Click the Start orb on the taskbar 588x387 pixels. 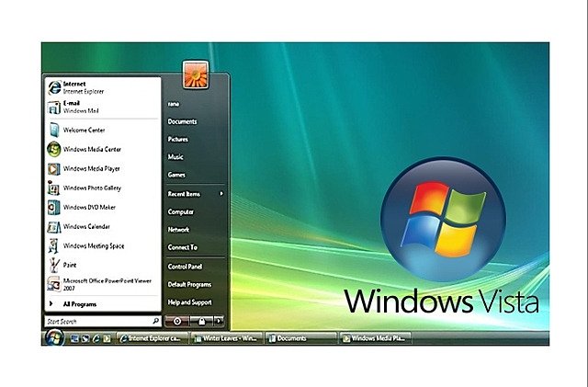(54, 337)
